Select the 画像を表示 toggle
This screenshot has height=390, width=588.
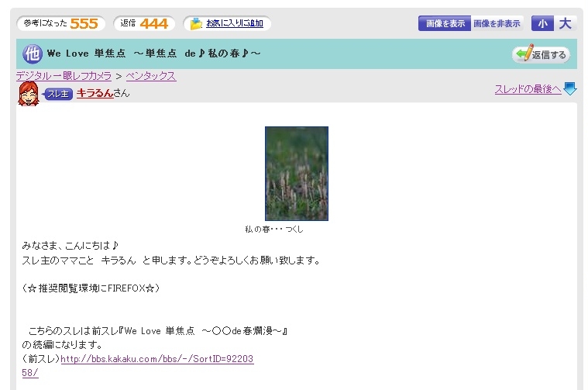tap(445, 23)
